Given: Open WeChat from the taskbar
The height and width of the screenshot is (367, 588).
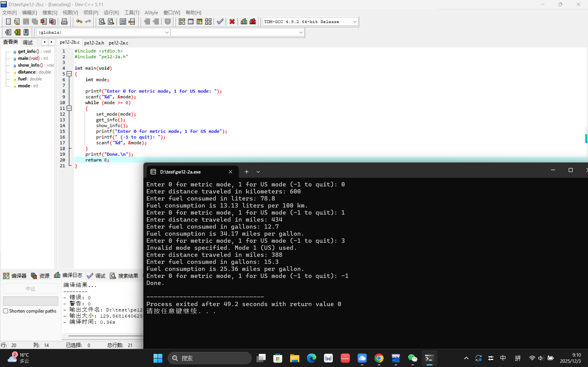Looking at the screenshot, I should click(412, 358).
